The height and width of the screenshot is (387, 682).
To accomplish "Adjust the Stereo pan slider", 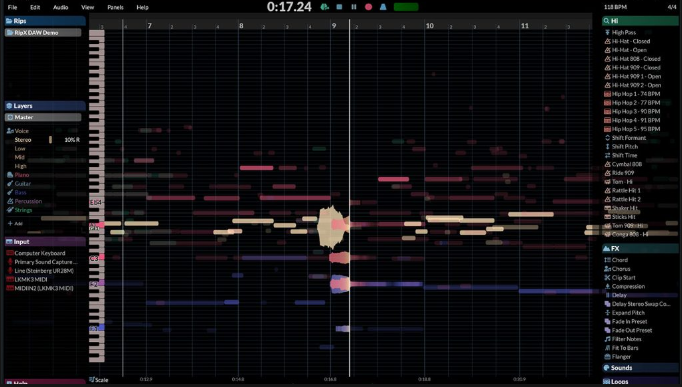I will point(50,140).
